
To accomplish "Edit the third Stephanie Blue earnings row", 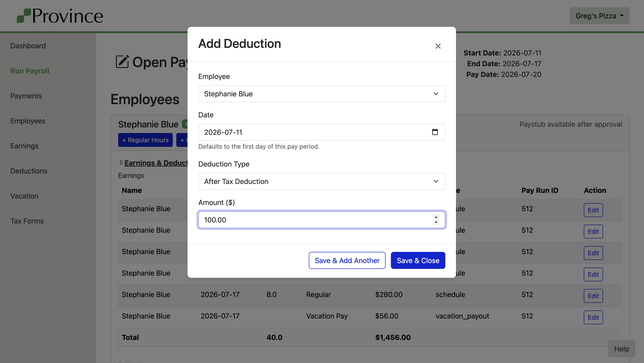I will (593, 253).
